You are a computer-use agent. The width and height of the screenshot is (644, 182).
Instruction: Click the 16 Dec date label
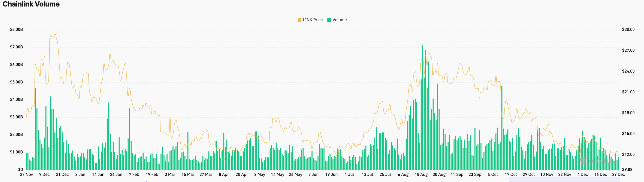(601, 174)
